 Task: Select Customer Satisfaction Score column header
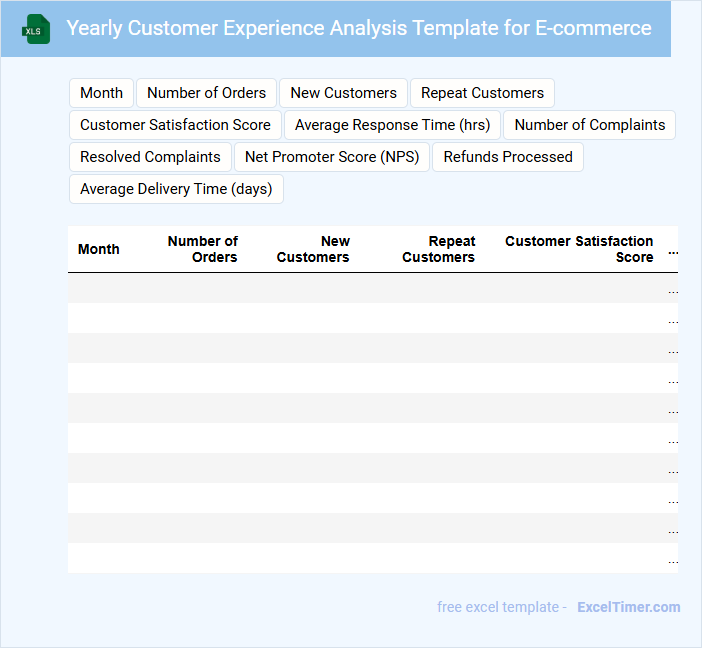point(579,249)
